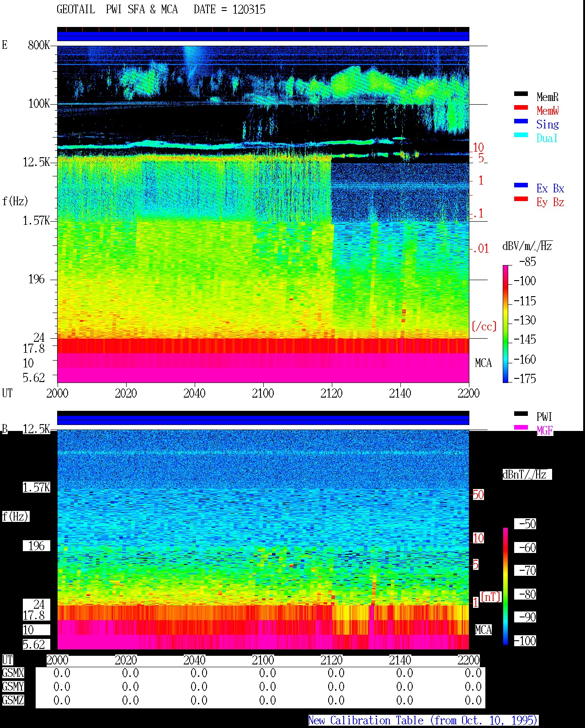Click the MCA label beside the E panel
The image size is (585, 728).
[x=483, y=363]
